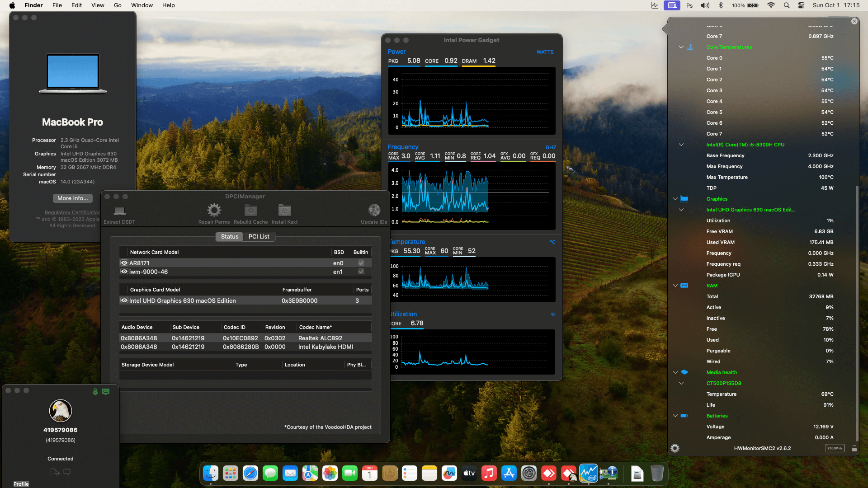Click the lock icon in HWMonitorSMC2 footer
The width and height of the screenshot is (868, 488).
(x=854, y=448)
